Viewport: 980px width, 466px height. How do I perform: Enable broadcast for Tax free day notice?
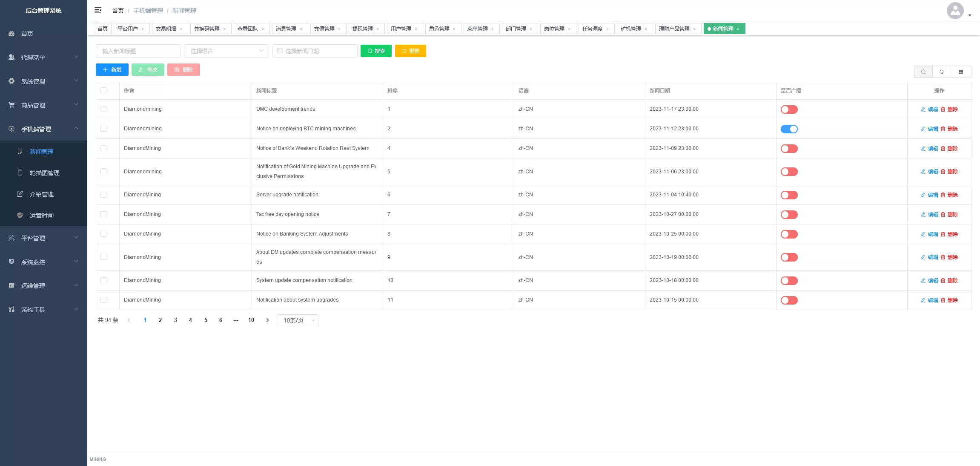(x=789, y=215)
